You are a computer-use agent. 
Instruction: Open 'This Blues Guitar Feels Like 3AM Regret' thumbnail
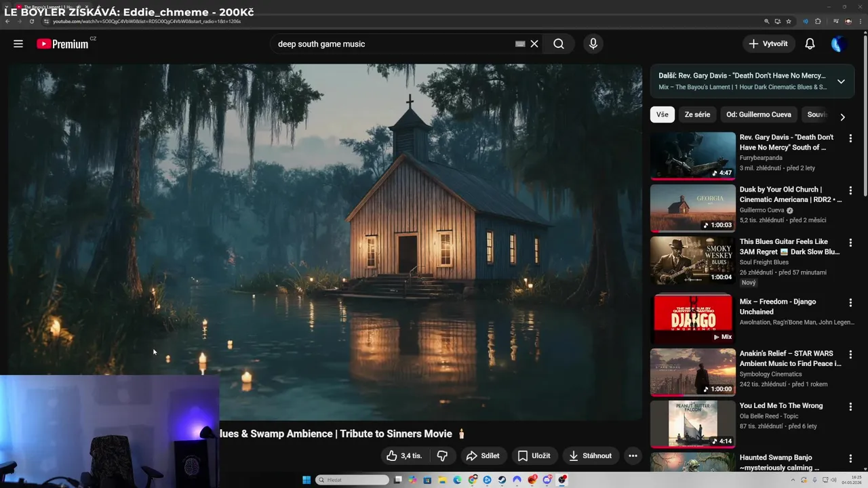692,260
